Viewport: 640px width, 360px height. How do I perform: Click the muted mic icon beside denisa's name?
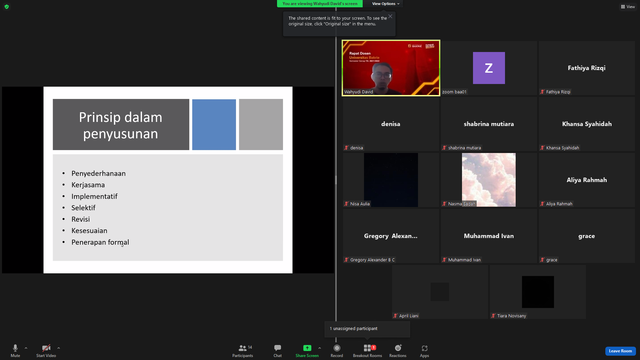[x=346, y=148]
